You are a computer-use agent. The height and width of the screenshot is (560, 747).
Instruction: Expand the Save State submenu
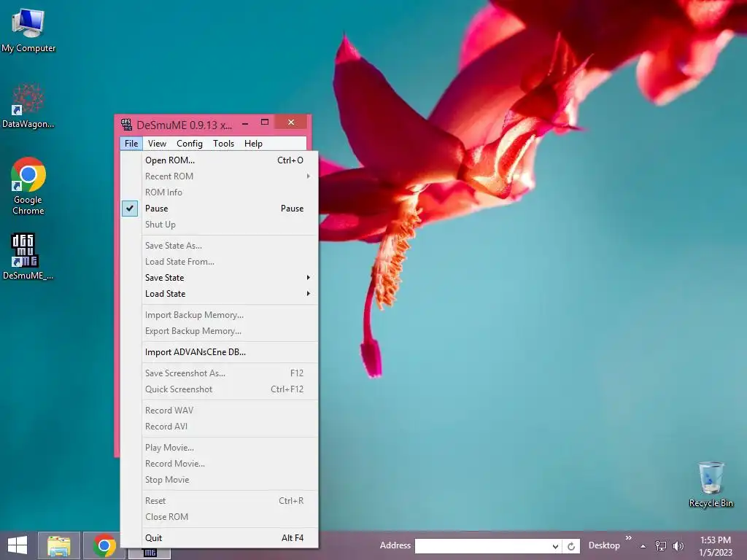[x=219, y=278]
